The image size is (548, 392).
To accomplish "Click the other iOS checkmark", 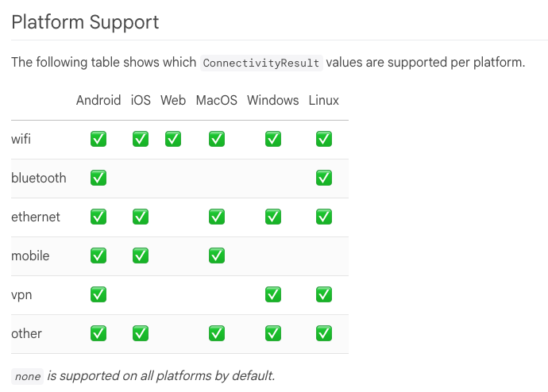I will (141, 333).
